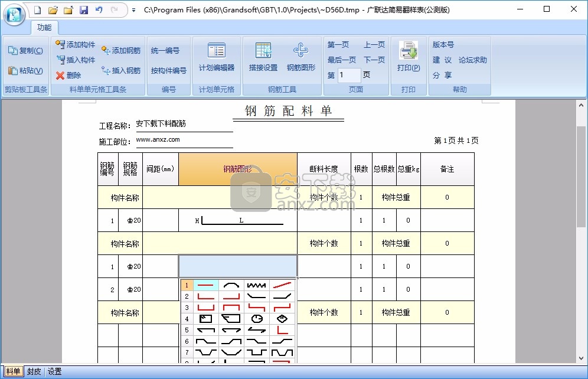Click 版本号 in help group
The width and height of the screenshot is (588, 379).
pyautogui.click(x=443, y=45)
